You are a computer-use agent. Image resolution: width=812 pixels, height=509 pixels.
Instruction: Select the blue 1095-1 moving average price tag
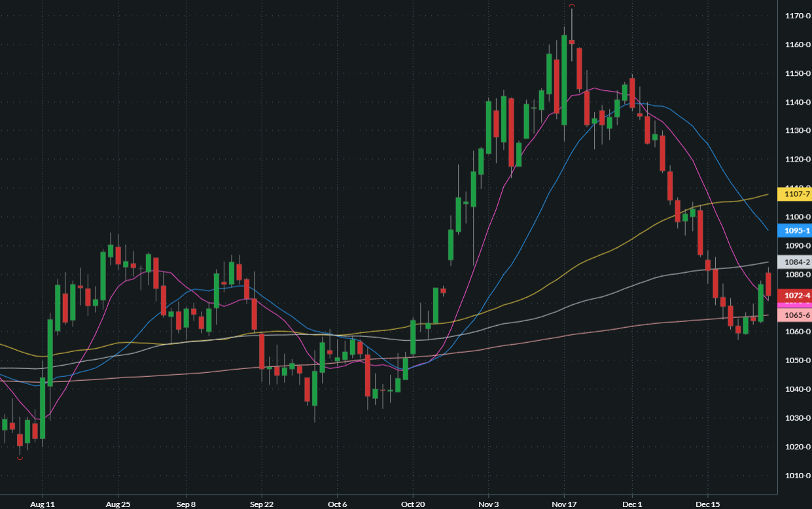click(x=794, y=230)
